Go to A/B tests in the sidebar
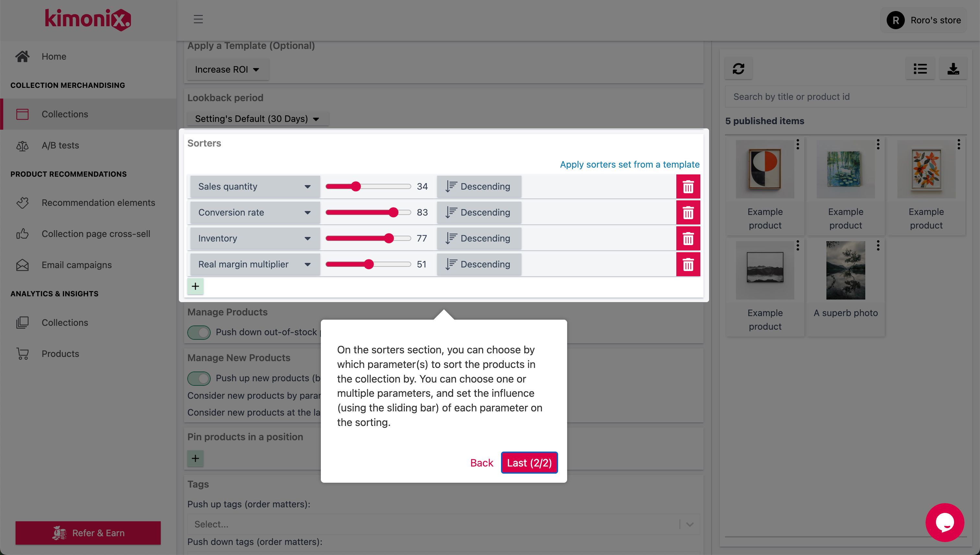Image resolution: width=980 pixels, height=555 pixels. click(60, 145)
